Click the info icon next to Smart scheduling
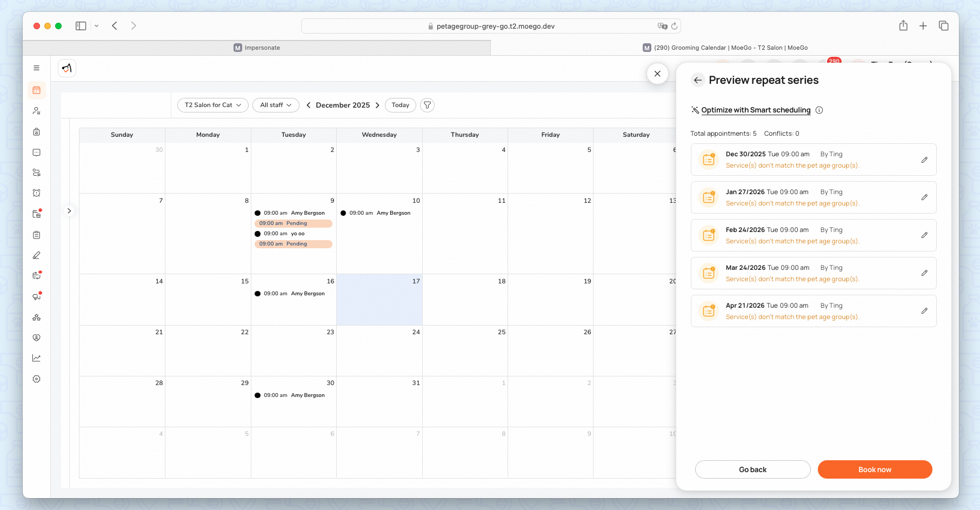Viewport: 980px width, 510px height. 819,110
